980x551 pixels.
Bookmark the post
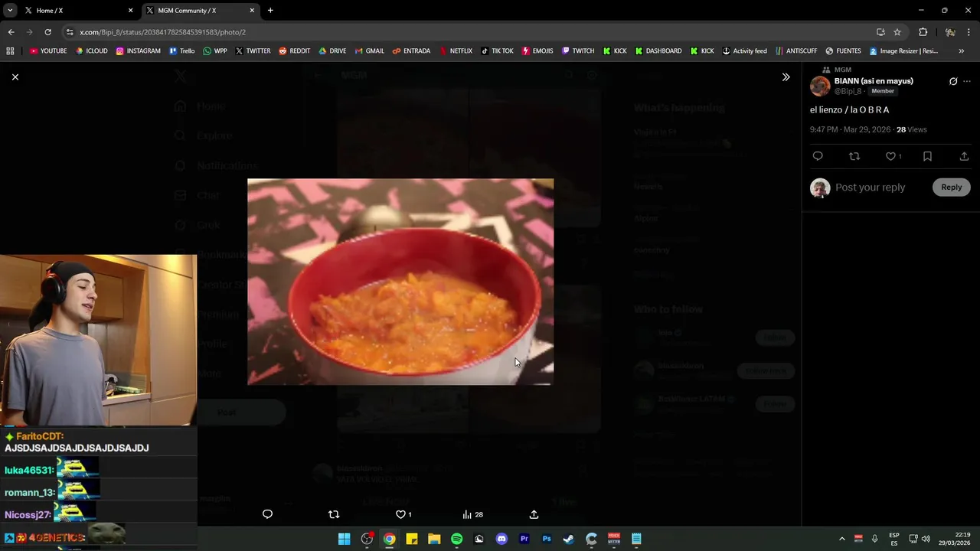click(x=927, y=156)
